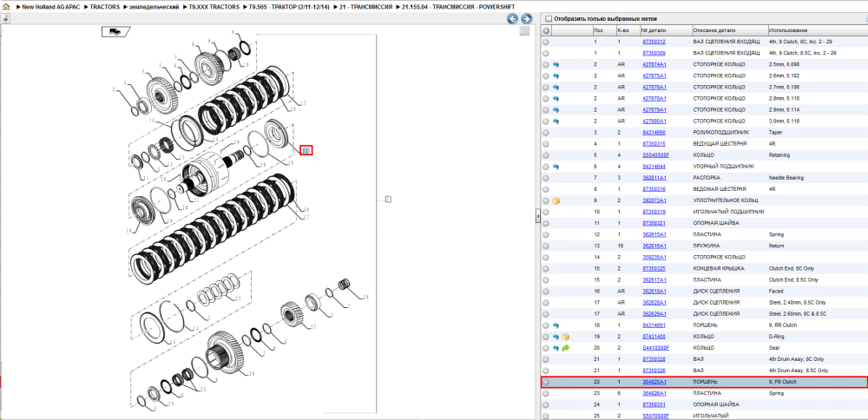
Task: Sort by 'Использование' column header
Action: (818, 30)
